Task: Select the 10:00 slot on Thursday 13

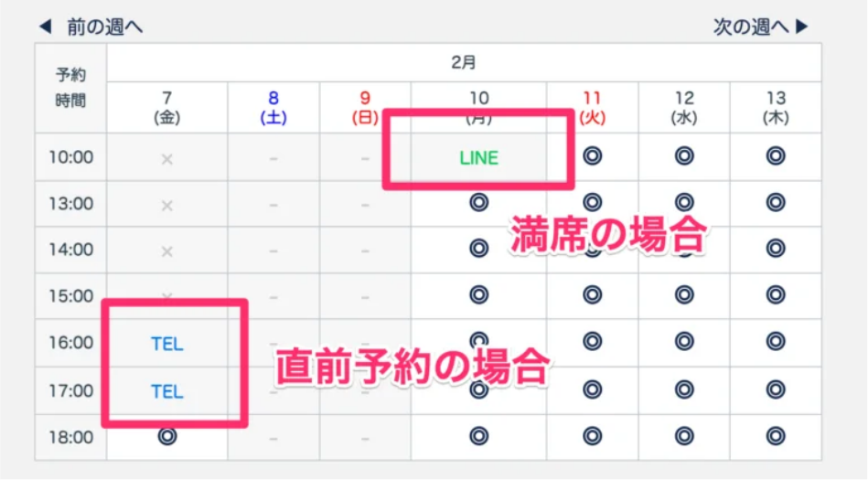Action: pyautogui.click(x=776, y=156)
